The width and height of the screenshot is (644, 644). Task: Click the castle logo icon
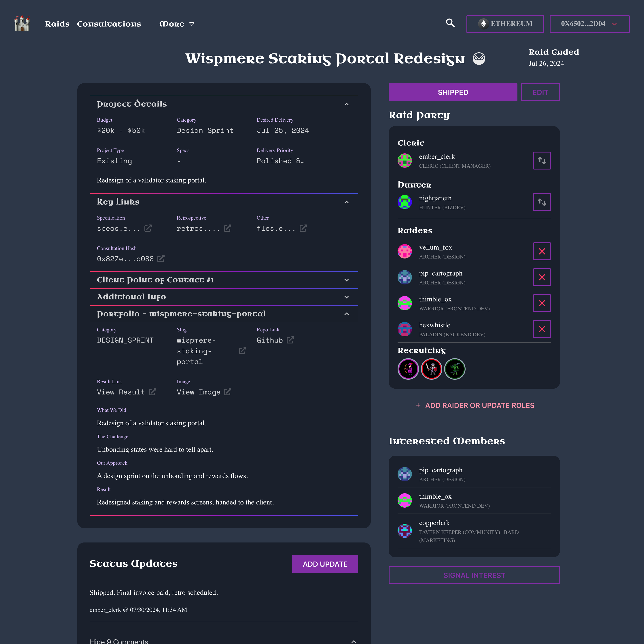point(22,24)
